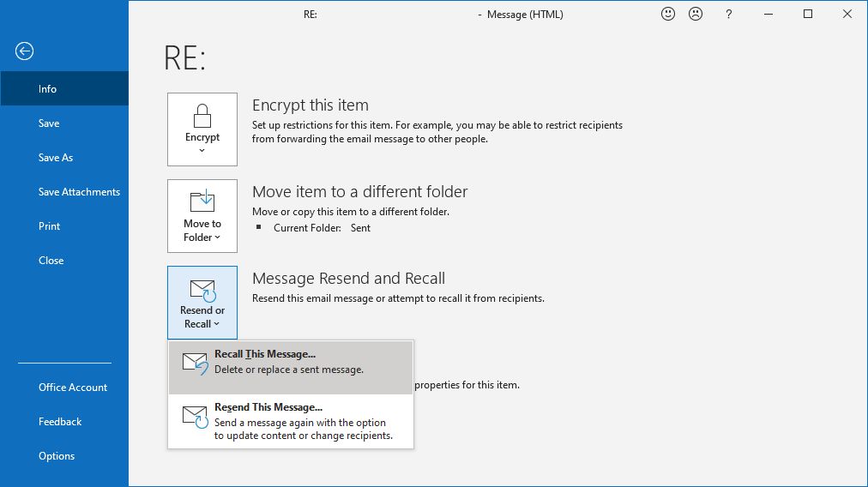The image size is (868, 487).
Task: Expand the Encrypt dropdown arrow
Action: click(x=202, y=151)
